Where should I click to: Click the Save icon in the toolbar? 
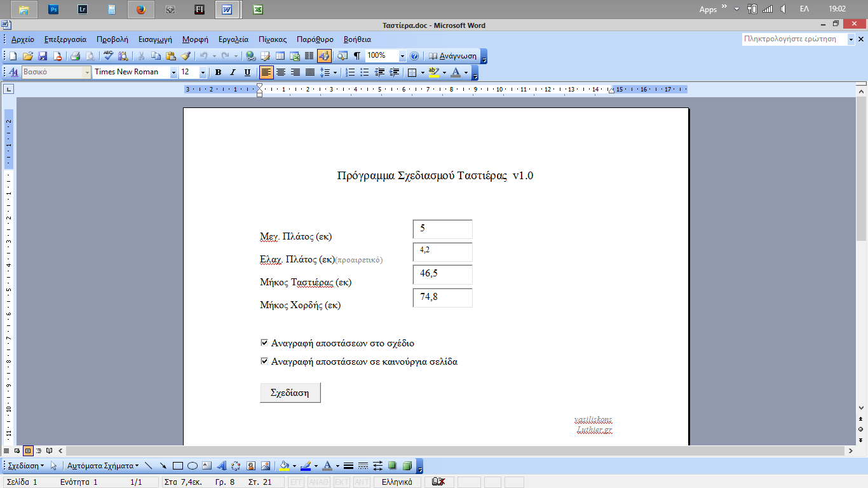[43, 56]
